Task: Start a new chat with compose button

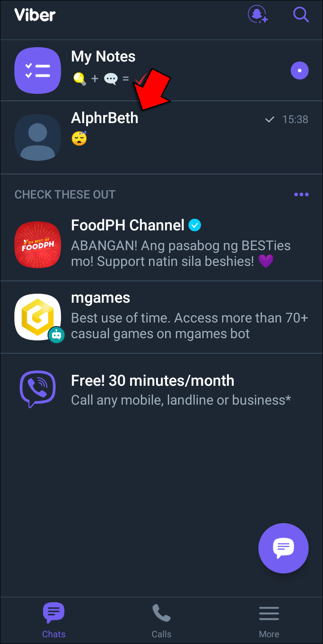Action: (283, 548)
